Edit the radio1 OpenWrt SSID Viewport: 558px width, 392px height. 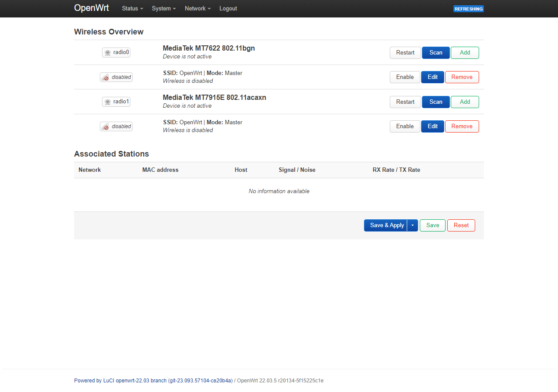click(x=432, y=126)
